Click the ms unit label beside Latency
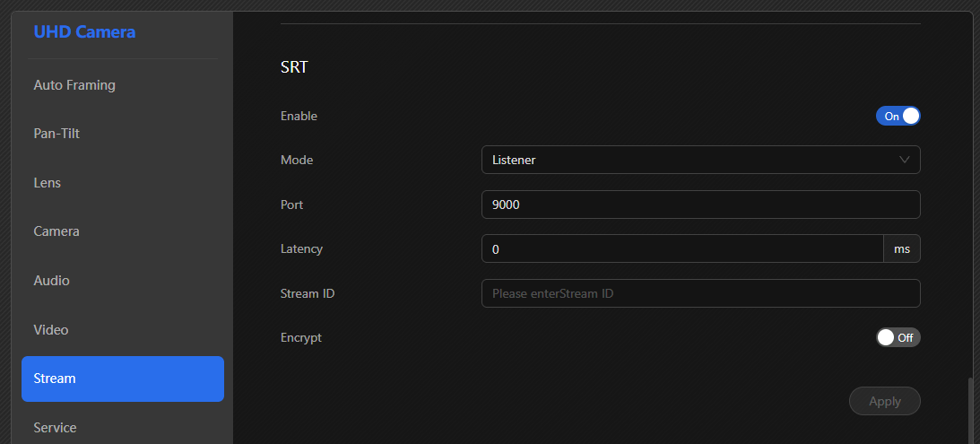This screenshot has height=444, width=980. [x=902, y=248]
